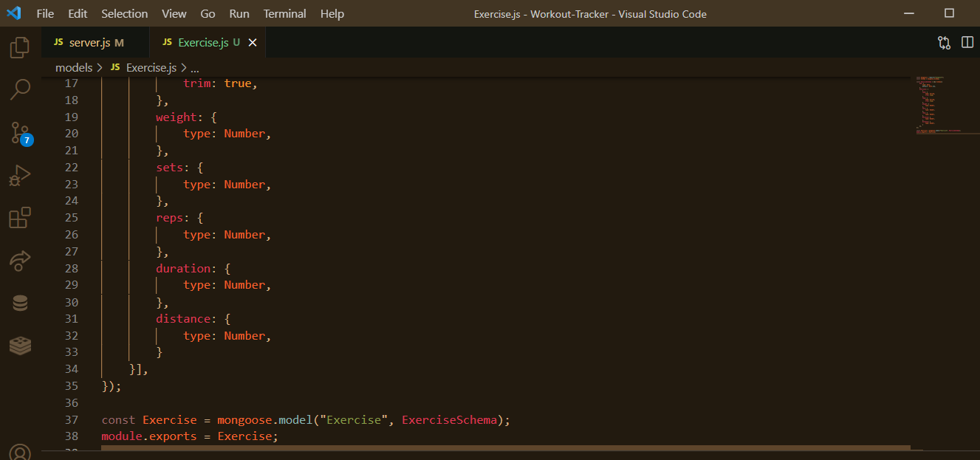Maximize the Visual Studio Code window
Viewport: 980px width, 460px height.
pyautogui.click(x=950, y=13)
